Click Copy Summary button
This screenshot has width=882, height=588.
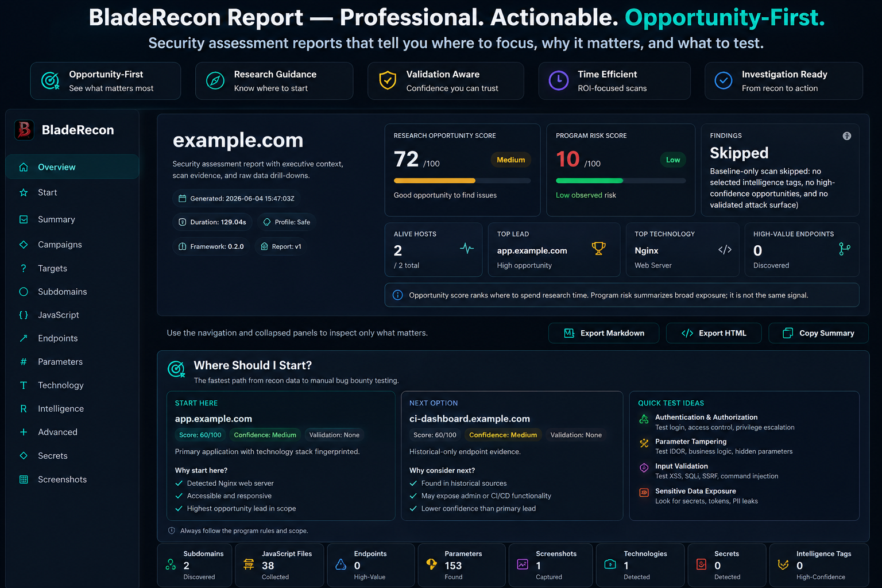click(x=818, y=333)
